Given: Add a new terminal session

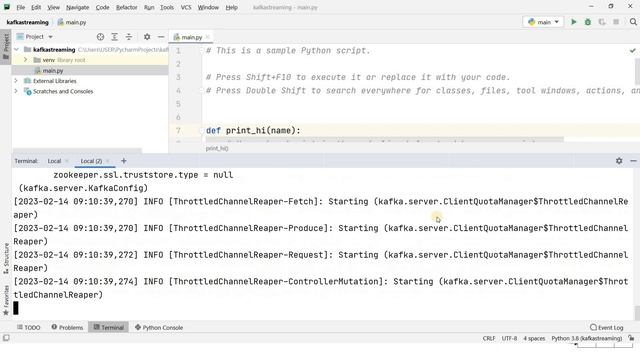Looking at the screenshot, I should point(124,161).
